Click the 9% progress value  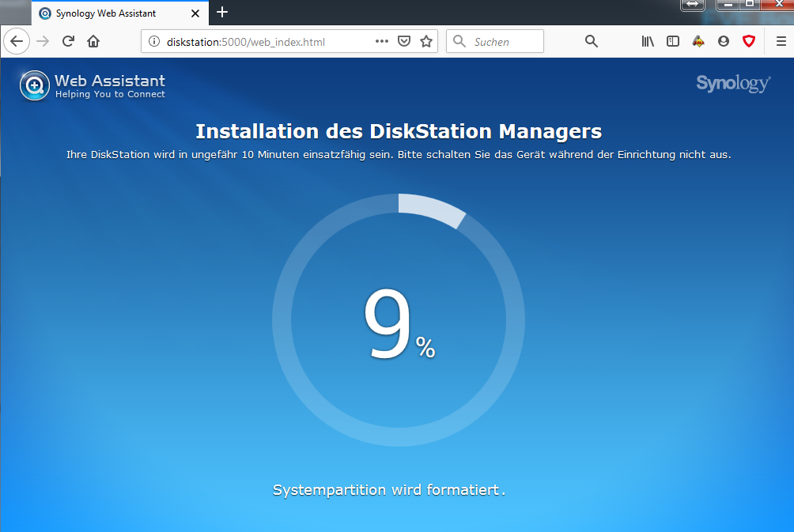pos(399,323)
